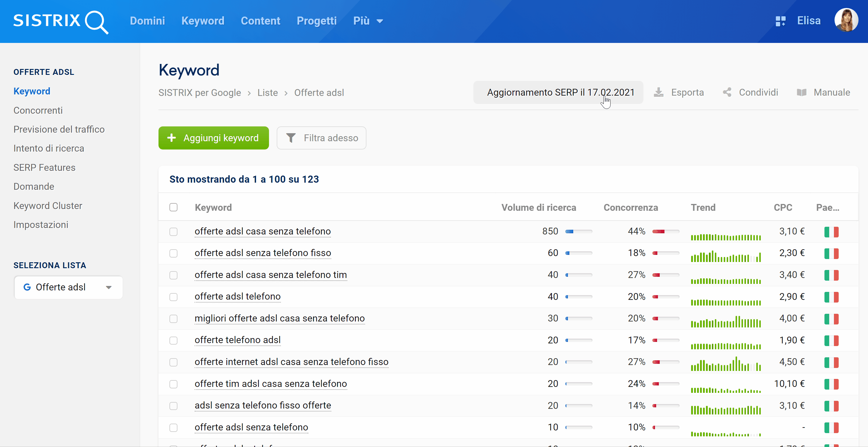Click the 44% concorrenza bar
868x447 pixels.
click(x=666, y=231)
